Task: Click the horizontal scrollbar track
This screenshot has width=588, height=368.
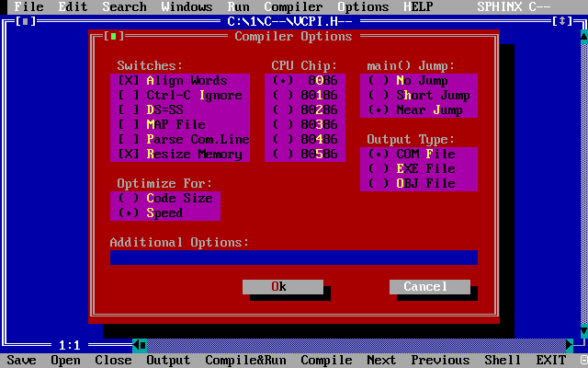Action: coord(356,345)
